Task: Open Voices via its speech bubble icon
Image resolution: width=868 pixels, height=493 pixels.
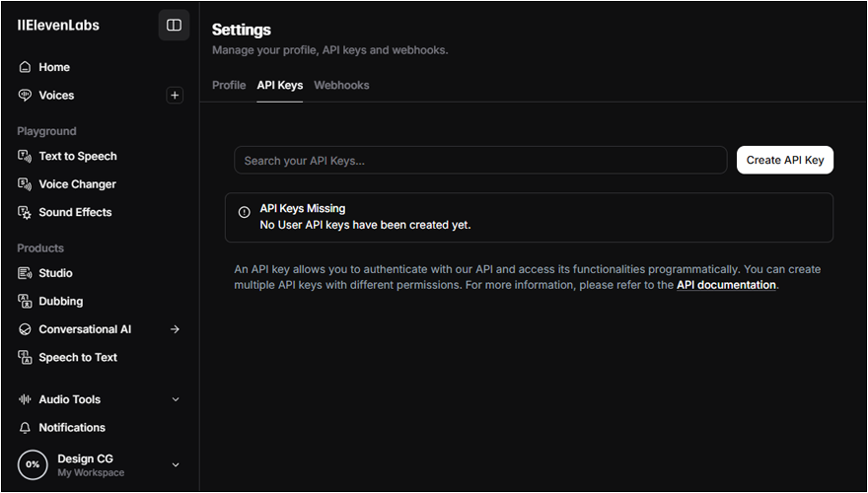Action: coord(25,96)
